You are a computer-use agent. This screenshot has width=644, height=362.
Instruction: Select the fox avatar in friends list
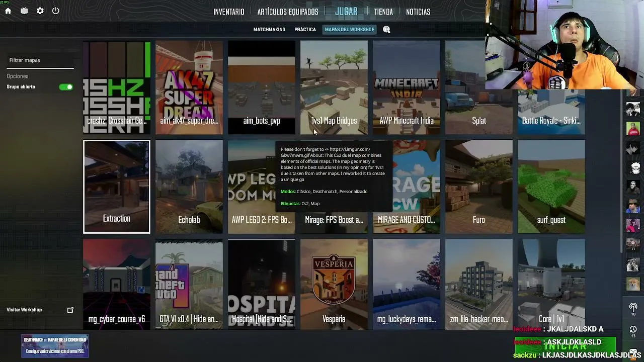tap(633, 284)
